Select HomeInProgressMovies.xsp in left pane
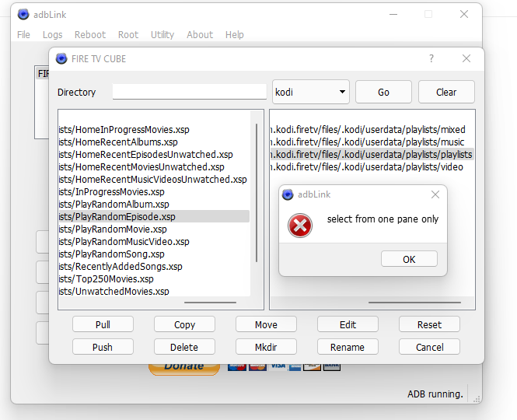The image size is (517, 420). pos(154,130)
